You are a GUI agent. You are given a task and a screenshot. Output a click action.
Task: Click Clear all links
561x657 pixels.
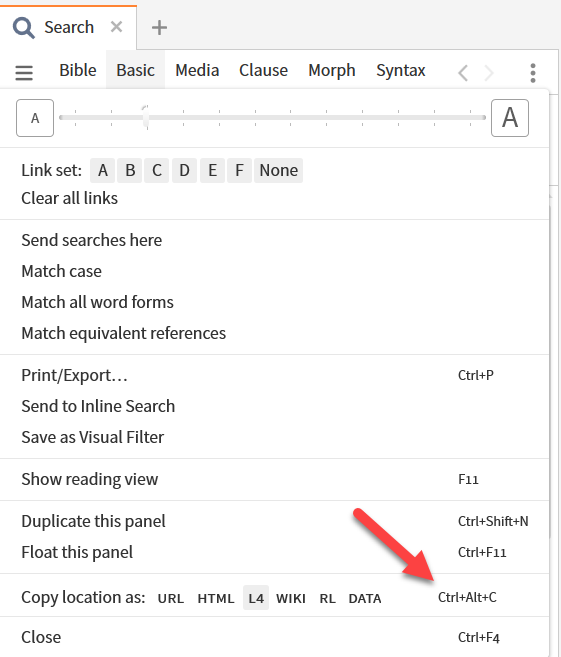70,198
